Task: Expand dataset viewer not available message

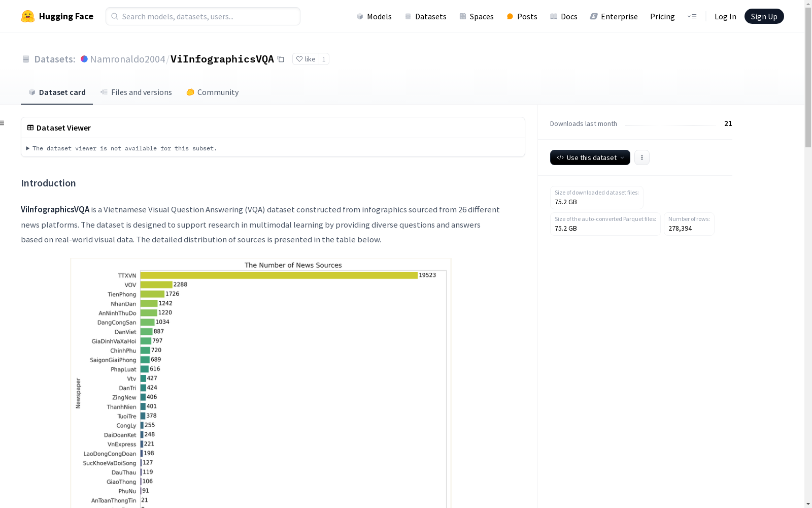Action: pyautogui.click(x=122, y=148)
